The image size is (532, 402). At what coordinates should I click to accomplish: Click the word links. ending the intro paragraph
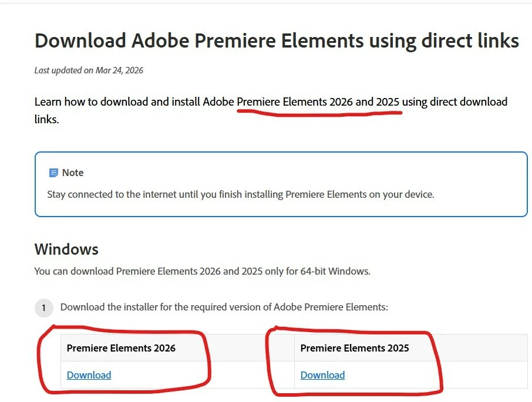[47, 119]
